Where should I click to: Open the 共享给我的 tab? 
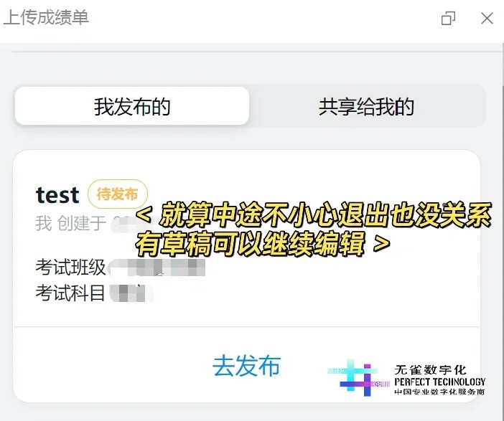click(x=366, y=106)
